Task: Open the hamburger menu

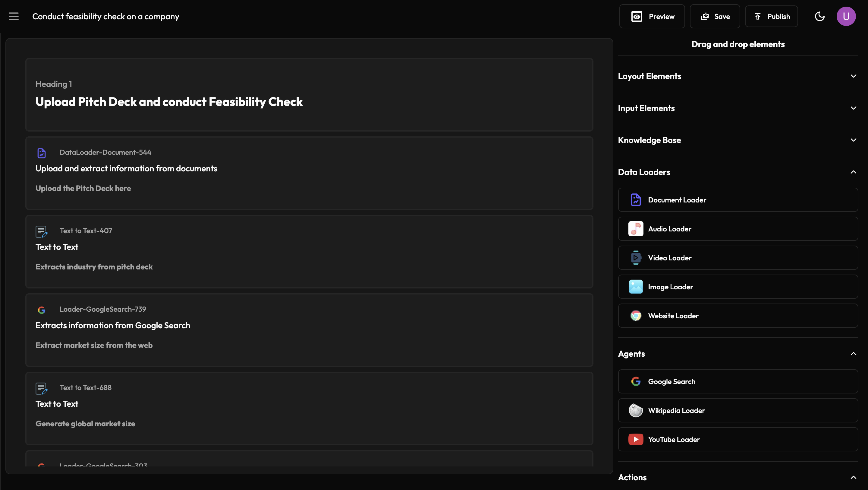Action: (x=14, y=16)
